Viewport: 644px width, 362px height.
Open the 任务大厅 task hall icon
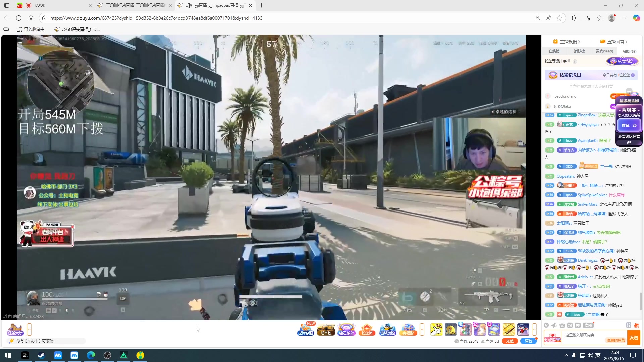15,329
